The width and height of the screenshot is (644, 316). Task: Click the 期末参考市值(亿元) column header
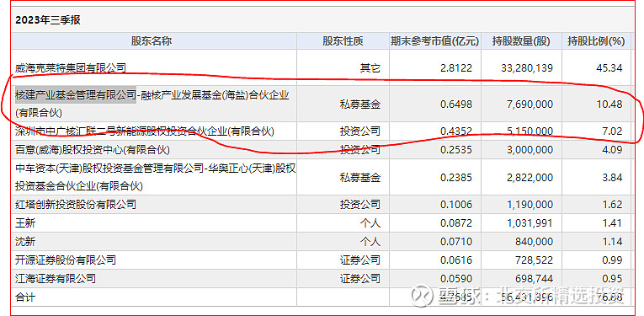[x=435, y=41]
